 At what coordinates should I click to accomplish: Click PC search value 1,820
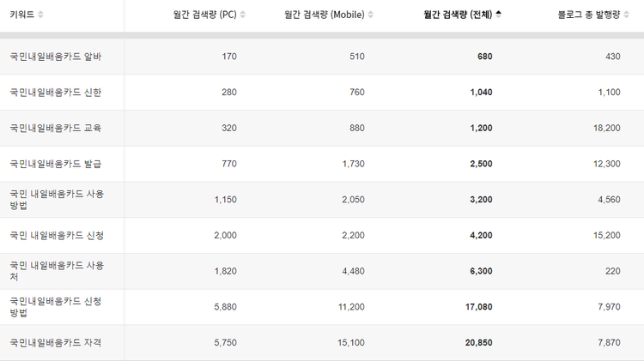coord(226,271)
